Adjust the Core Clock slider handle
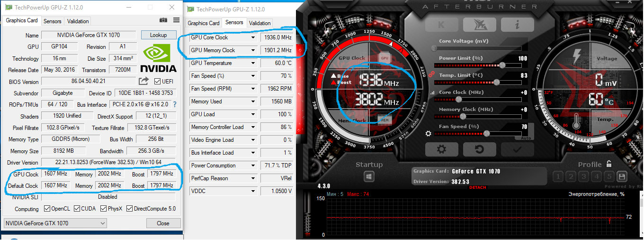This screenshot has height=240, width=644. click(458, 99)
